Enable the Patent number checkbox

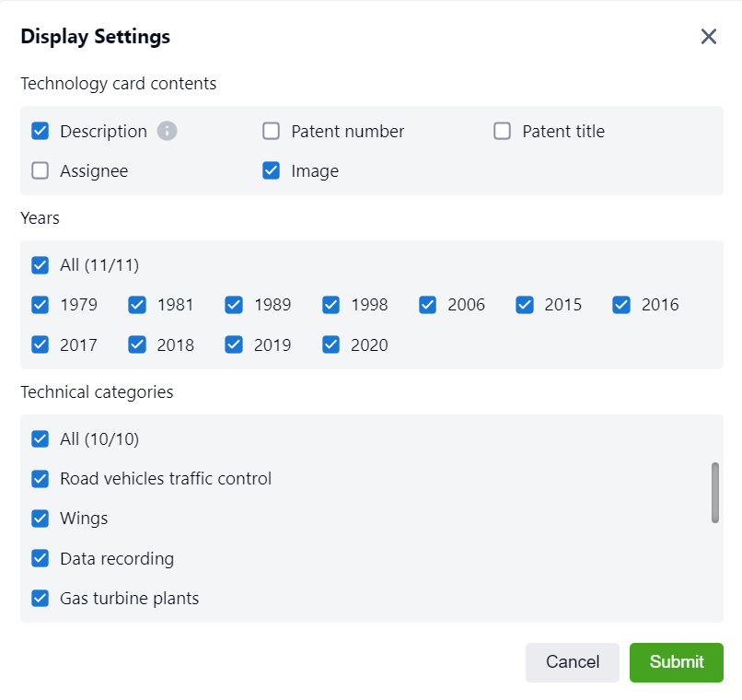(x=272, y=131)
